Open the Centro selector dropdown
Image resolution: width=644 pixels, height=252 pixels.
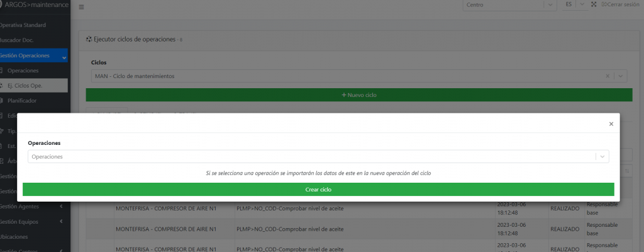[550, 5]
